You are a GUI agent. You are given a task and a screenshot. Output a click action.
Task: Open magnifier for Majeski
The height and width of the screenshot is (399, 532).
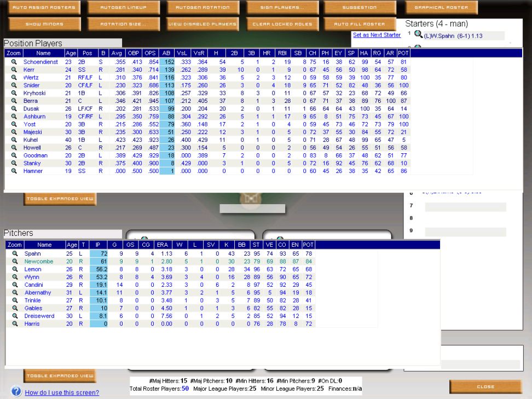coord(14,132)
